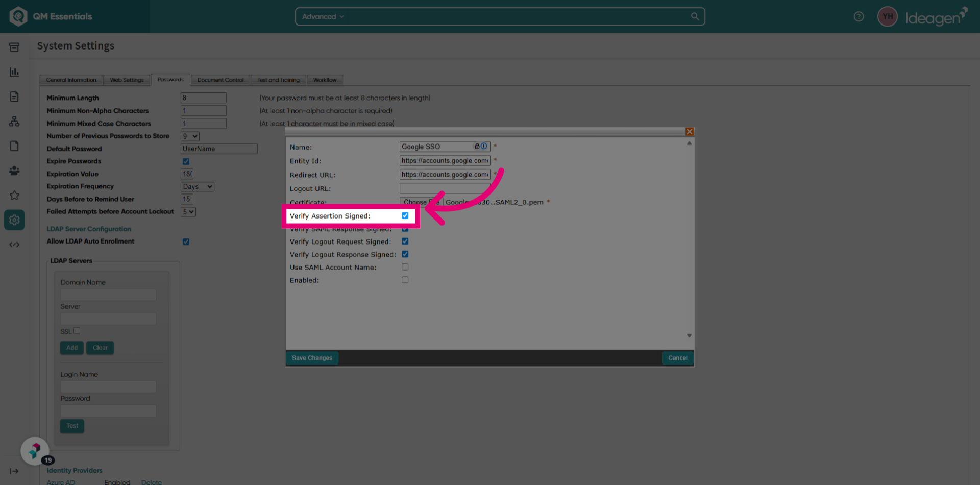
Task: Click the Default Password field
Action: [x=219, y=149]
